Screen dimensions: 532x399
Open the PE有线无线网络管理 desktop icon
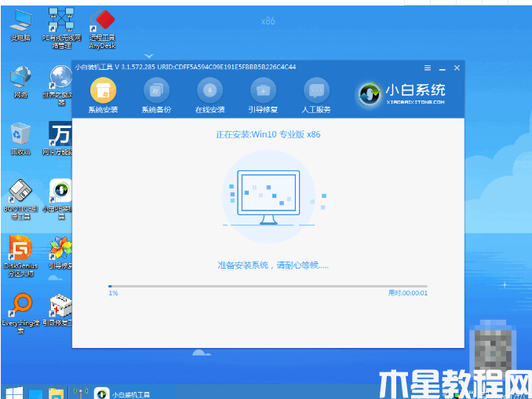(61, 29)
